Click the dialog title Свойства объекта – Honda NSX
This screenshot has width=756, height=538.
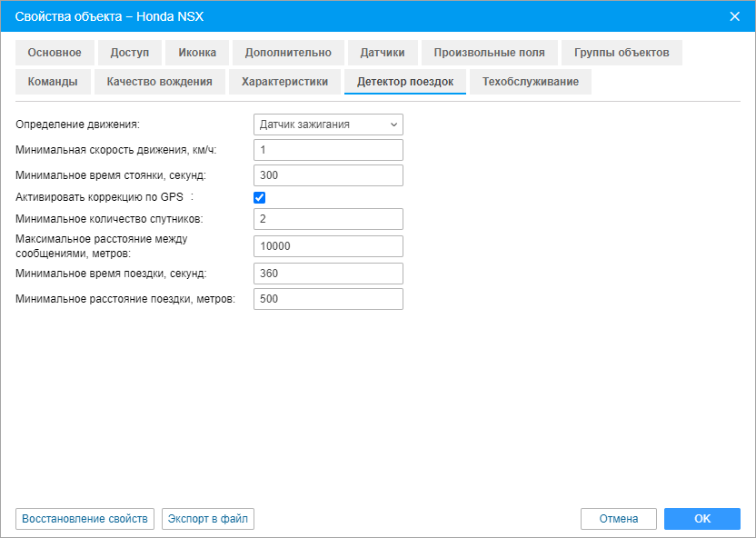tap(109, 16)
